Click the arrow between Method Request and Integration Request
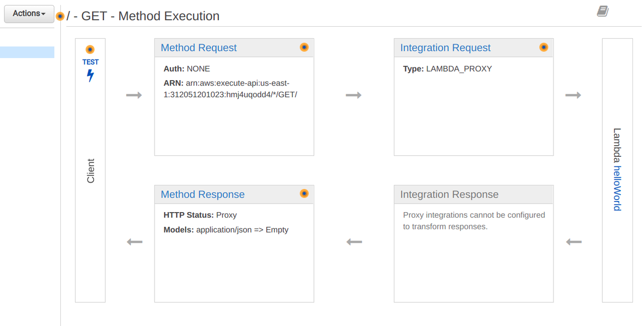This screenshot has height=326, width=644. pyautogui.click(x=354, y=95)
